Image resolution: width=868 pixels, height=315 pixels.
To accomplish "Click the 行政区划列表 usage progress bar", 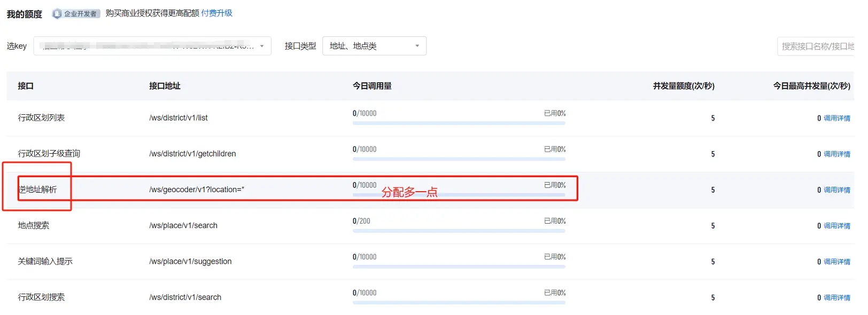I will (x=459, y=123).
